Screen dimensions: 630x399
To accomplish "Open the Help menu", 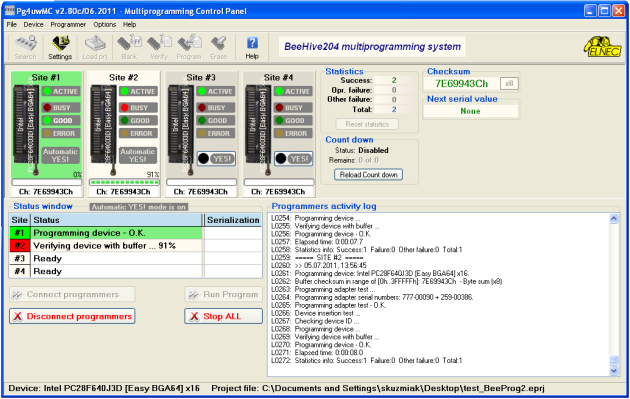I will (x=129, y=25).
